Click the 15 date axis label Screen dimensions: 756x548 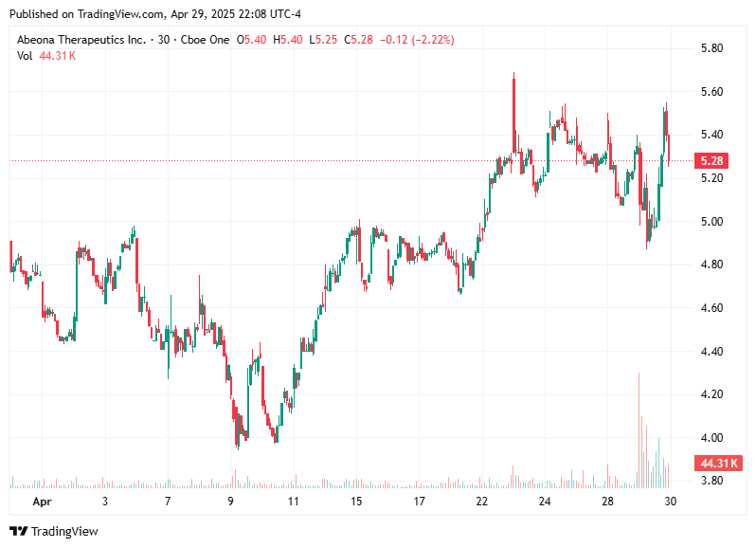[x=356, y=502]
